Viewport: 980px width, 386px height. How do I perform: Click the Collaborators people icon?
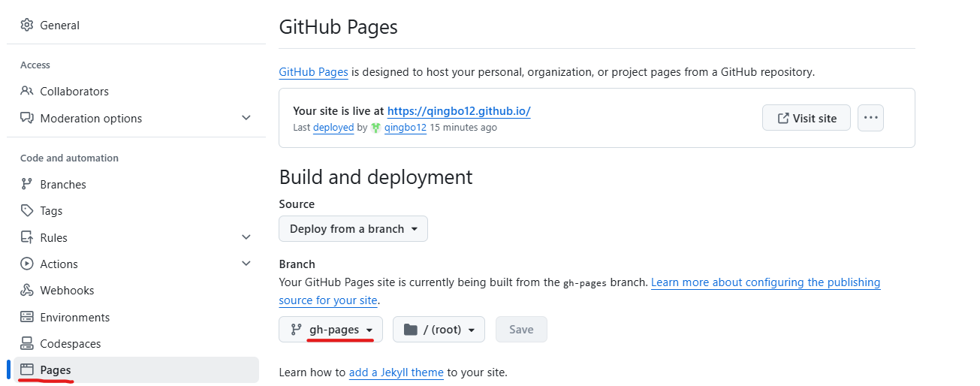click(x=27, y=91)
